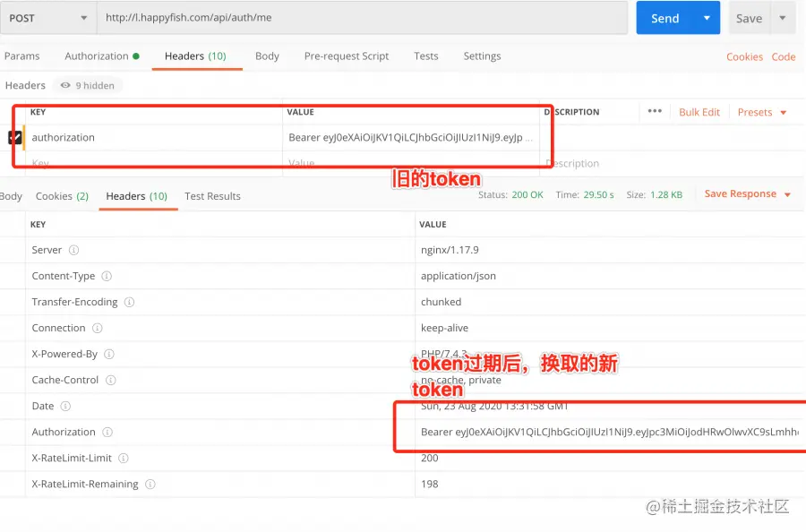Image resolution: width=806 pixels, height=532 pixels.
Task: Show info for Cache-Control header
Action: tap(111, 380)
